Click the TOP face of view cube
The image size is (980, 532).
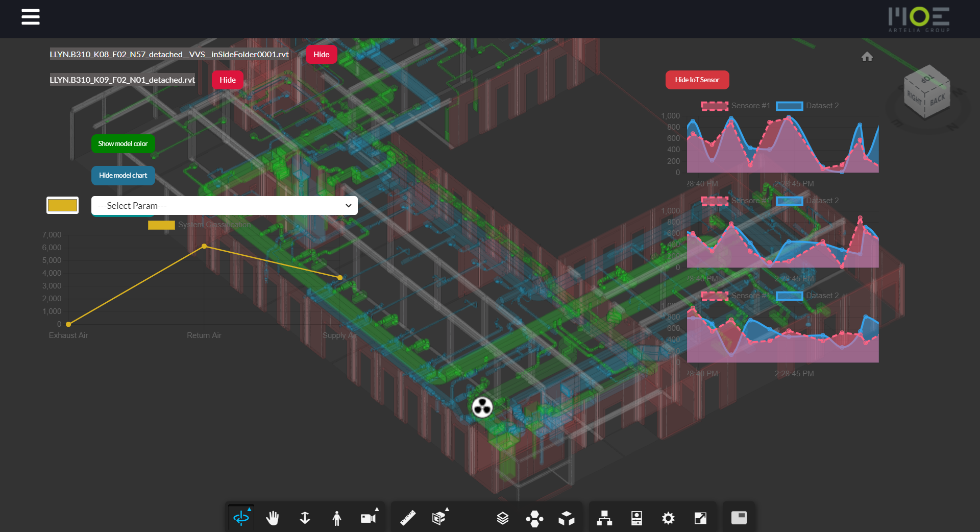coord(928,79)
